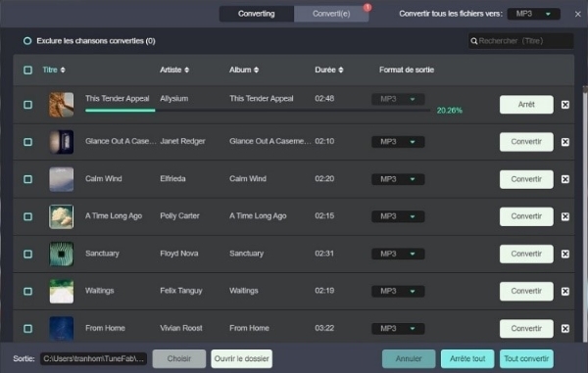This screenshot has height=373, width=588.
Task: Remove Calm Wind row with X icon
Action: pyautogui.click(x=565, y=179)
